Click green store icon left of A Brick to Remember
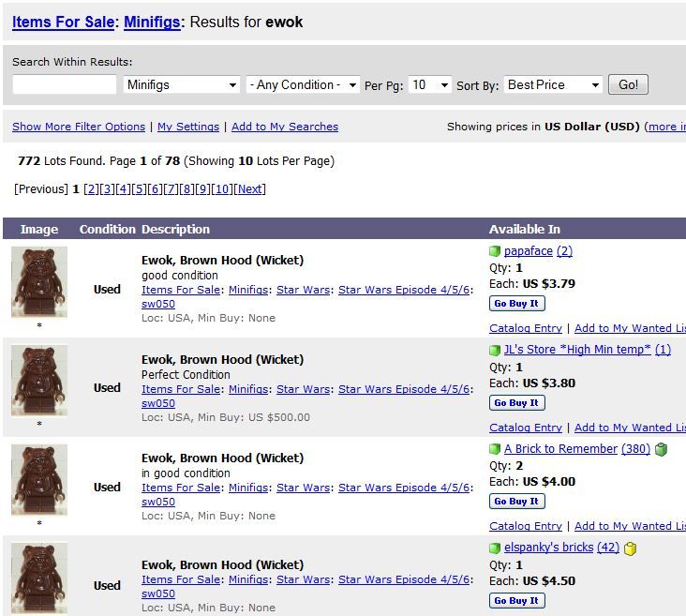 point(495,449)
